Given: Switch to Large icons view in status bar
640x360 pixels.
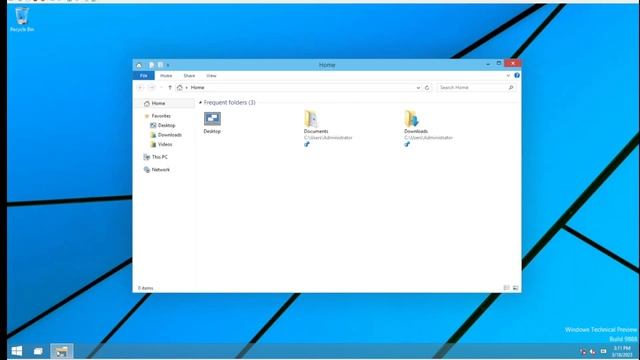Looking at the screenshot, I should tap(516, 288).
